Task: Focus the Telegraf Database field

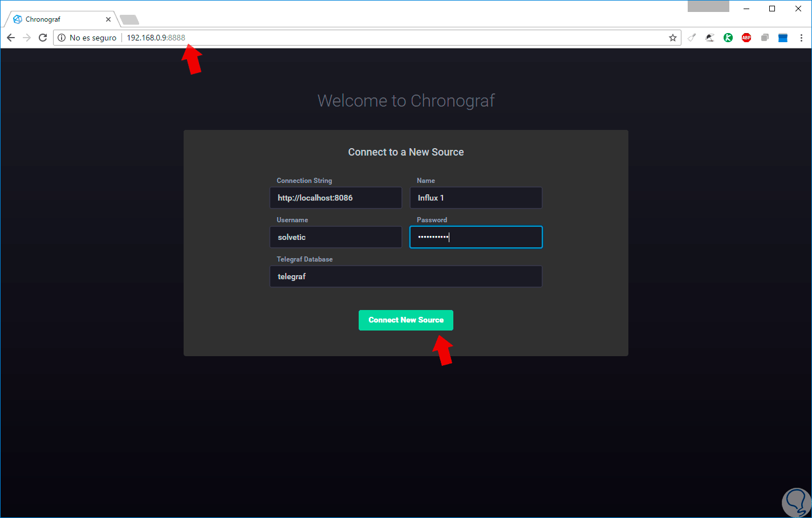Action: click(x=406, y=276)
